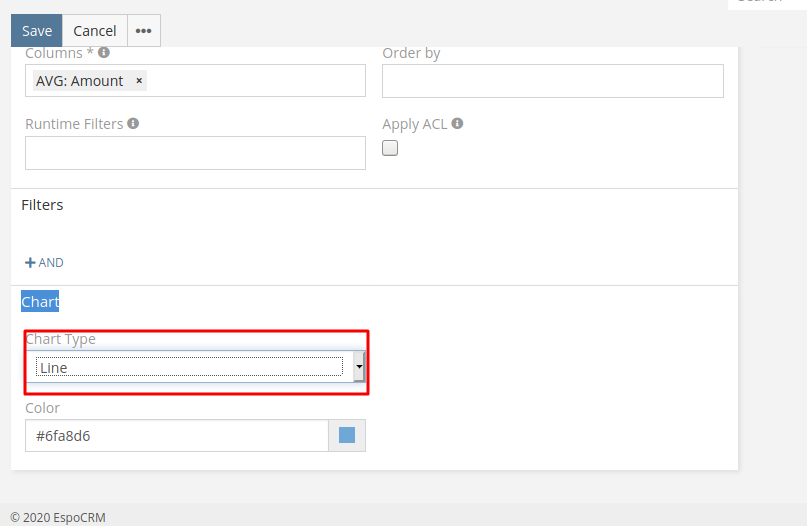Click the Filters section heading
Viewport: 807px width, 526px height.
(42, 205)
